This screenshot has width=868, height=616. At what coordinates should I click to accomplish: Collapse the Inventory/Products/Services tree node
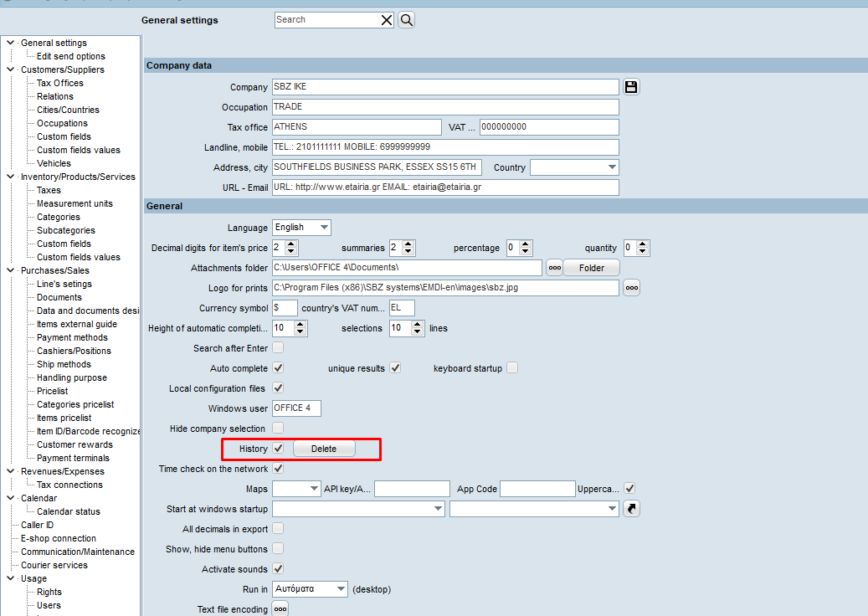point(10,177)
